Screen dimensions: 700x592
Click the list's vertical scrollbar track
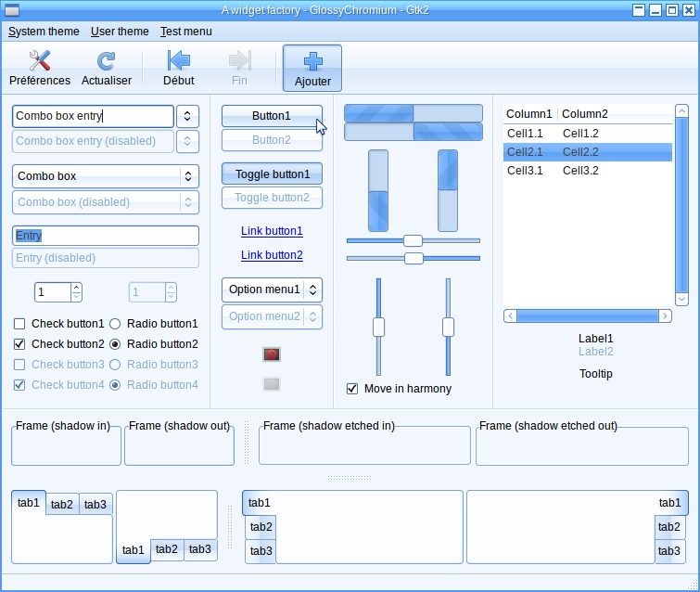click(681, 205)
